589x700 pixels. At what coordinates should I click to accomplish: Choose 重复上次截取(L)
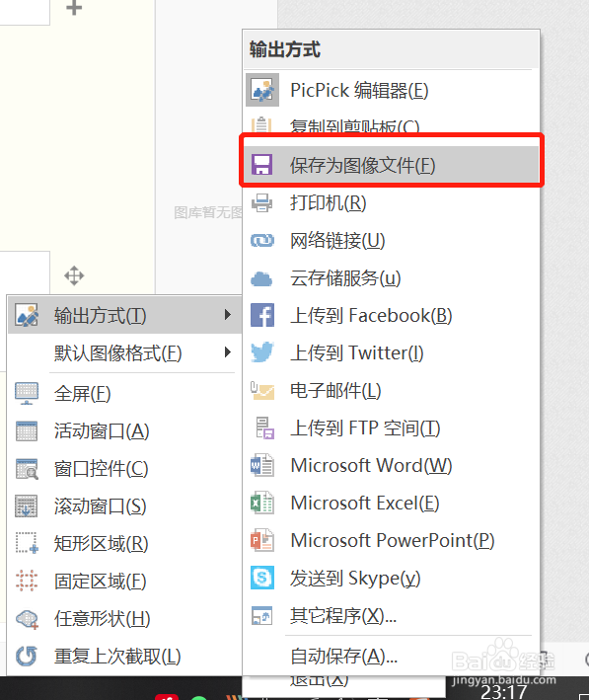(x=124, y=656)
